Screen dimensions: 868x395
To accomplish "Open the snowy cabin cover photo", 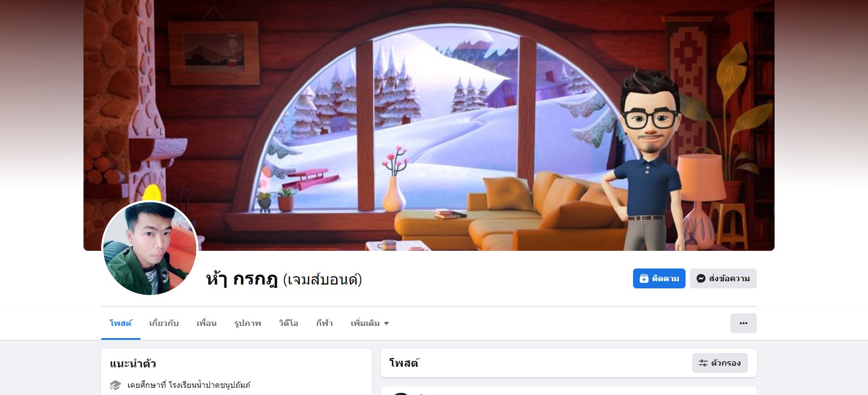I will (x=429, y=125).
